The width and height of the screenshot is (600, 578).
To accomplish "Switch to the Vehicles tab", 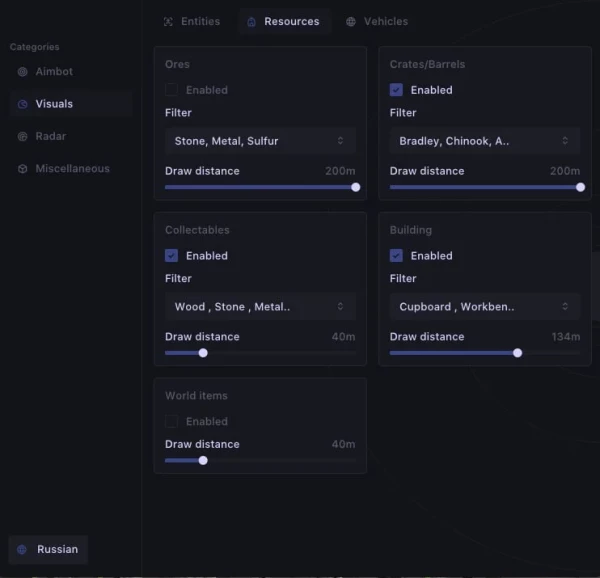I will (x=377, y=21).
